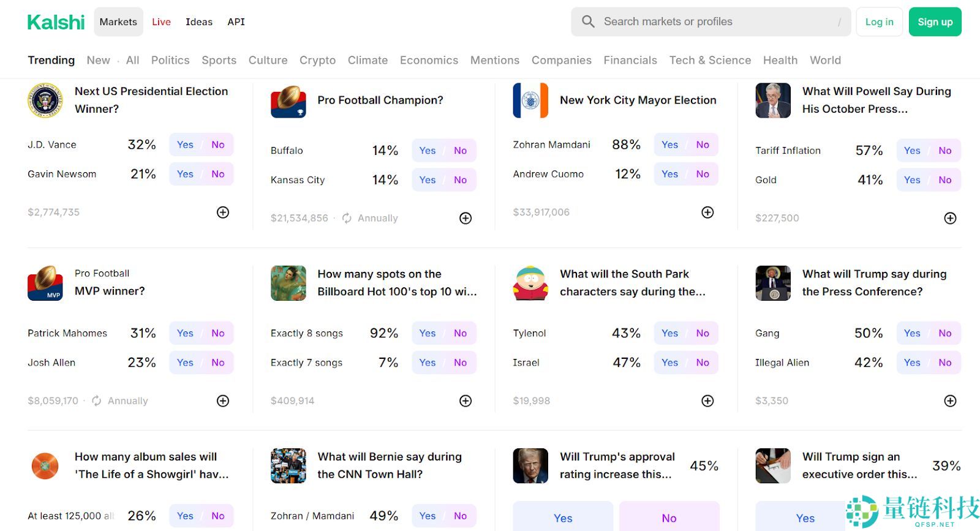Screen dimensions: 980x531
Task: Open the Markets tab
Action: (x=118, y=22)
